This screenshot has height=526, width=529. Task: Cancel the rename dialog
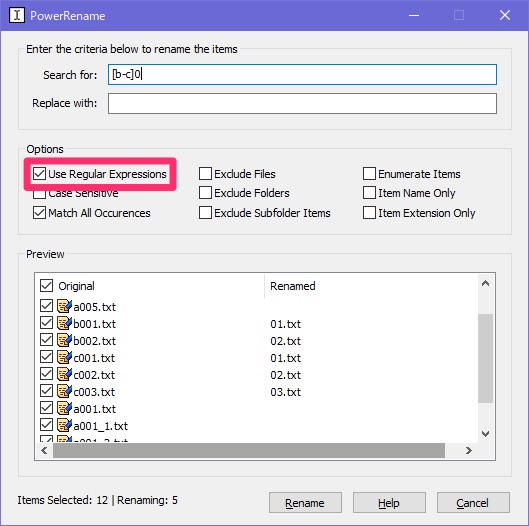tap(473, 503)
